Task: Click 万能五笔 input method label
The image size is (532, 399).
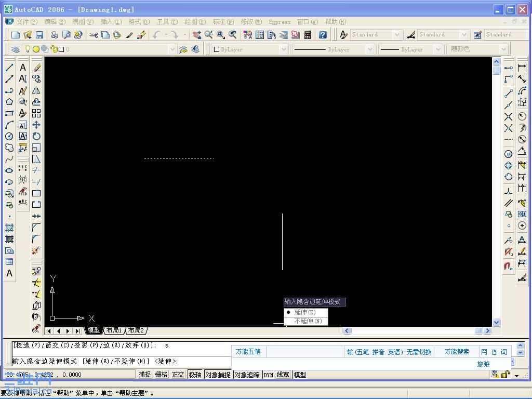Action: tap(248, 352)
